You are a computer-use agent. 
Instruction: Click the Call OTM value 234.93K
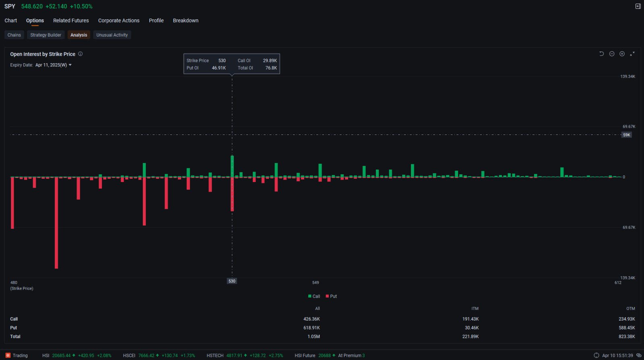pyautogui.click(x=627, y=319)
